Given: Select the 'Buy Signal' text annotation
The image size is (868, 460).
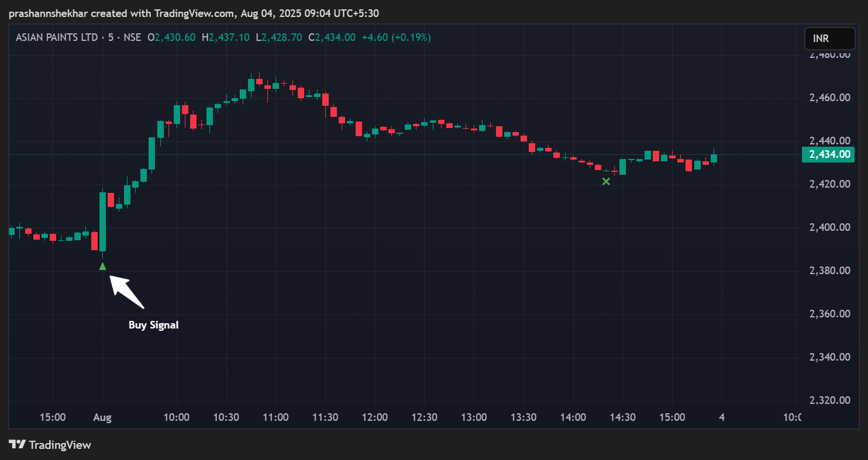Looking at the screenshot, I should pyautogui.click(x=153, y=325).
